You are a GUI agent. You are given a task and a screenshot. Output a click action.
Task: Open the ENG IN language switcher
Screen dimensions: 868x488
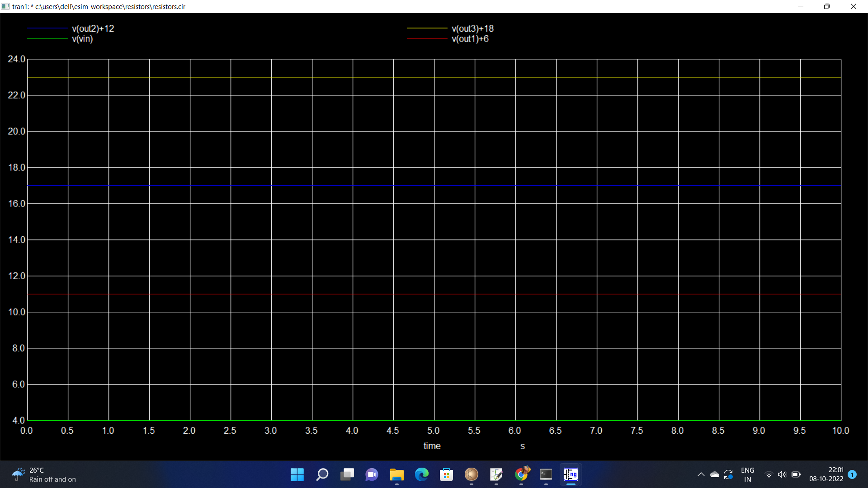[x=748, y=474]
